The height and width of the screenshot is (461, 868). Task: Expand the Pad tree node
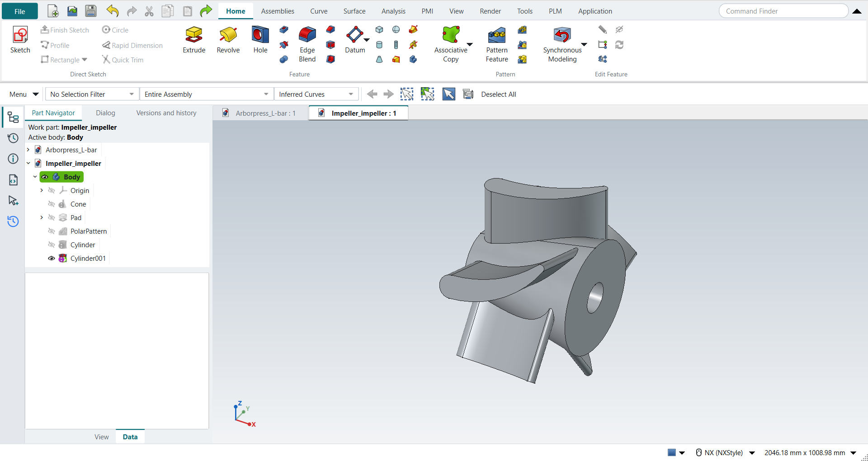coord(42,218)
